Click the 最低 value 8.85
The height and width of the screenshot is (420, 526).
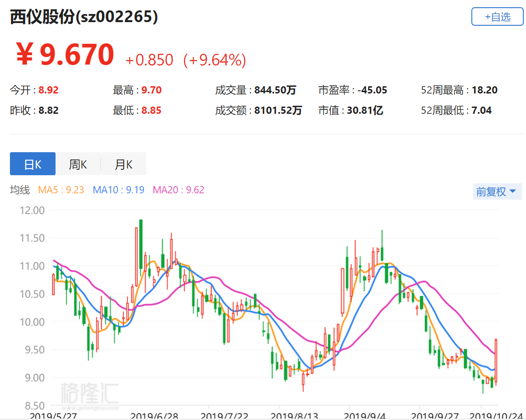pyautogui.click(x=151, y=110)
